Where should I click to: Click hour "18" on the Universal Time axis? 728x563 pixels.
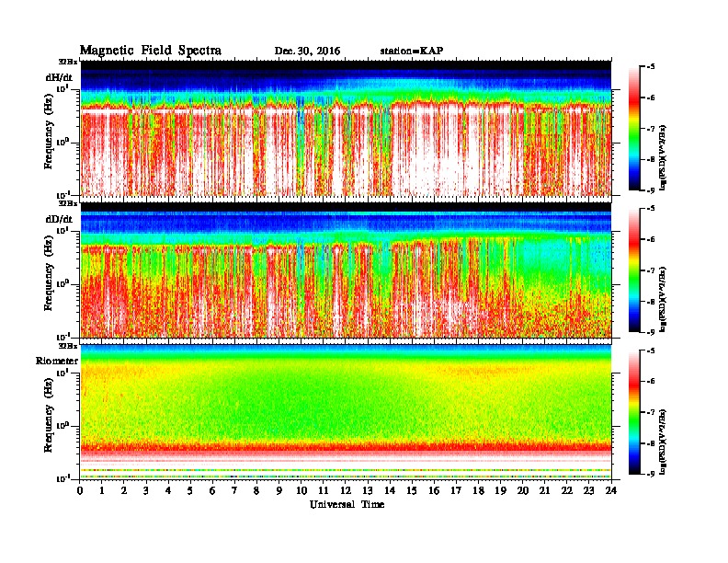click(478, 490)
